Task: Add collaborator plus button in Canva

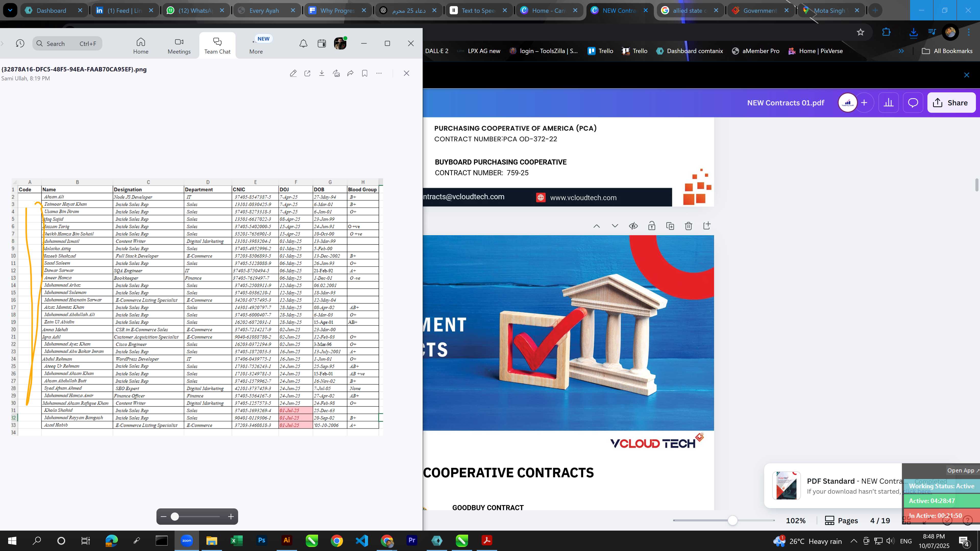Action: (x=864, y=103)
